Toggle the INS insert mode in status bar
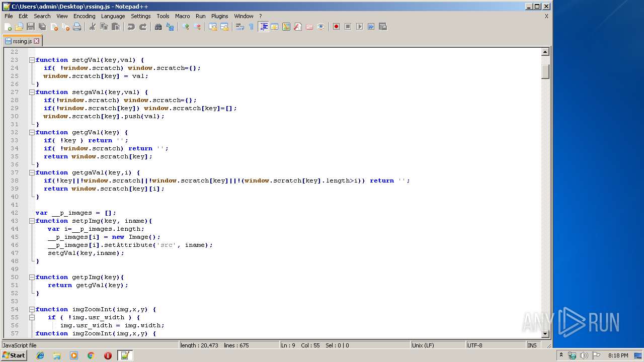 pos(532,345)
